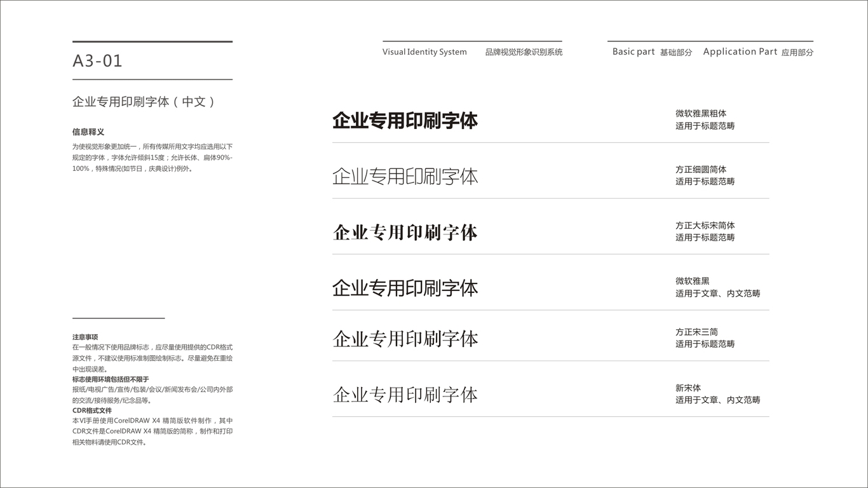Click 适用于文章、内文范畴 under 微软雅黑
The width and height of the screenshot is (868, 488).
point(718,294)
